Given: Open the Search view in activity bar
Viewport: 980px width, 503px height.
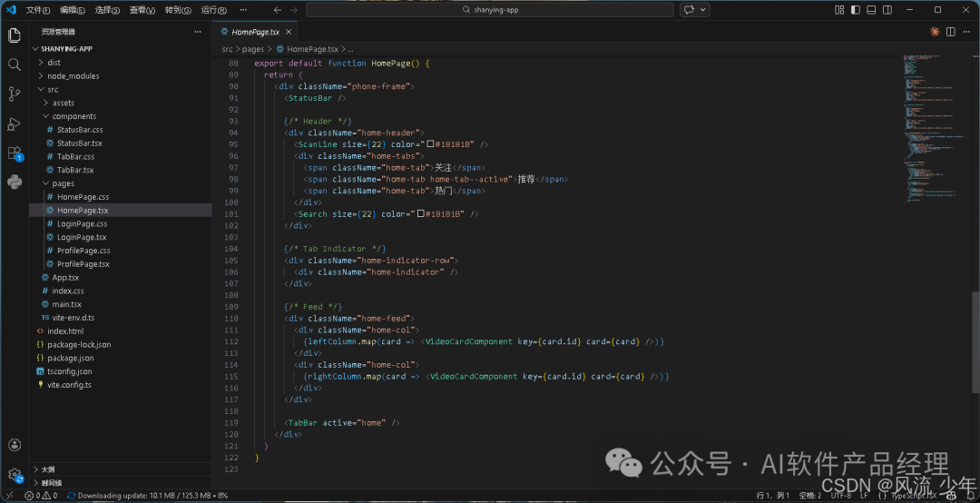Looking at the screenshot, I should [14, 64].
